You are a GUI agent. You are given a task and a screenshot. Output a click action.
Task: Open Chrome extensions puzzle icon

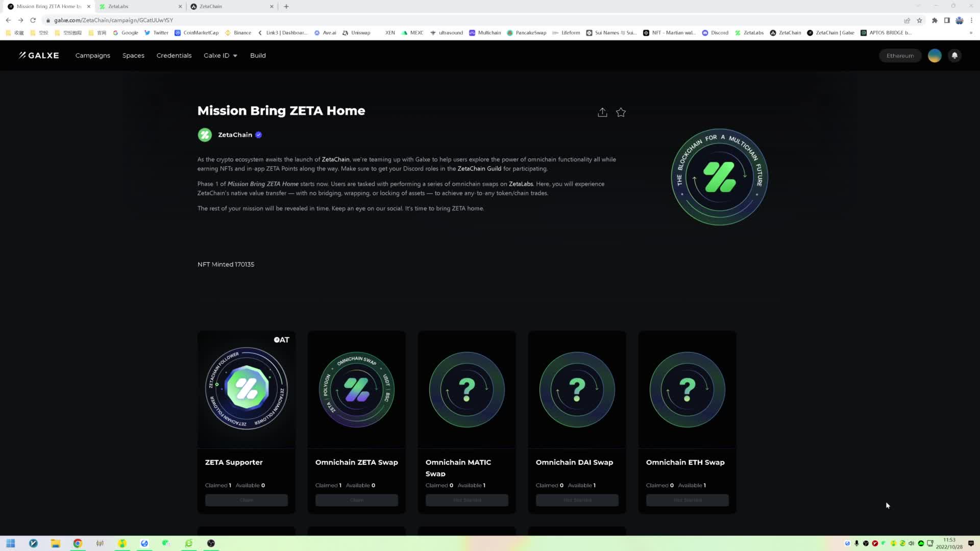click(x=935, y=20)
